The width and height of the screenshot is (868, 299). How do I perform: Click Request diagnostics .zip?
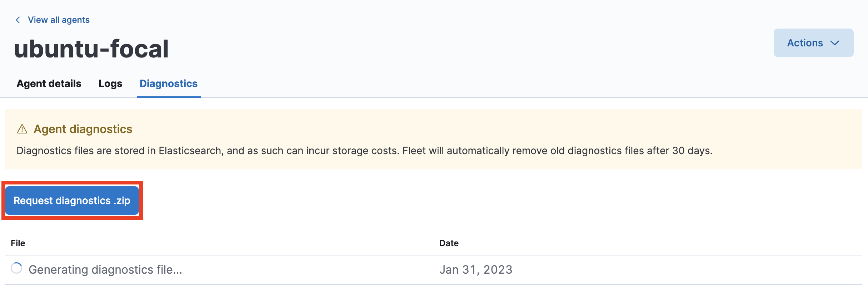[x=71, y=201]
